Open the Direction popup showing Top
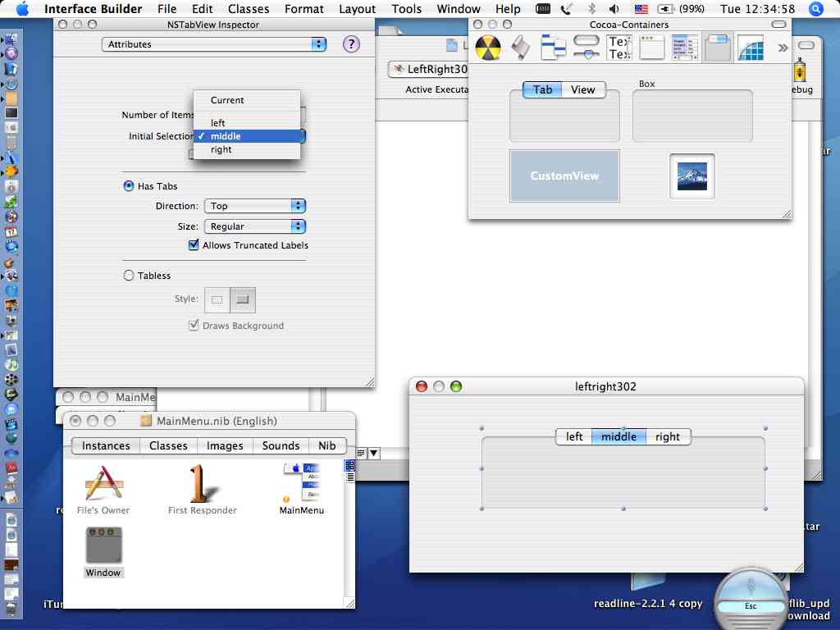The image size is (840, 630). coord(255,206)
